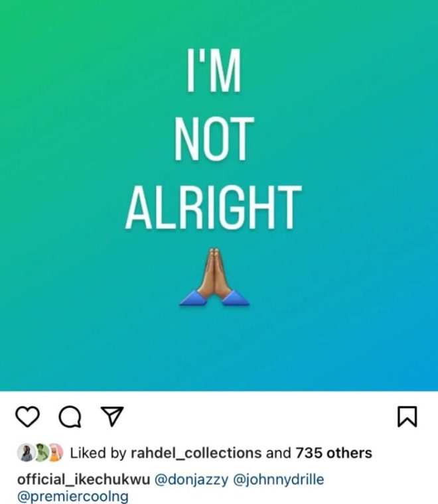View the list of 735 others who liked

click(x=334, y=452)
